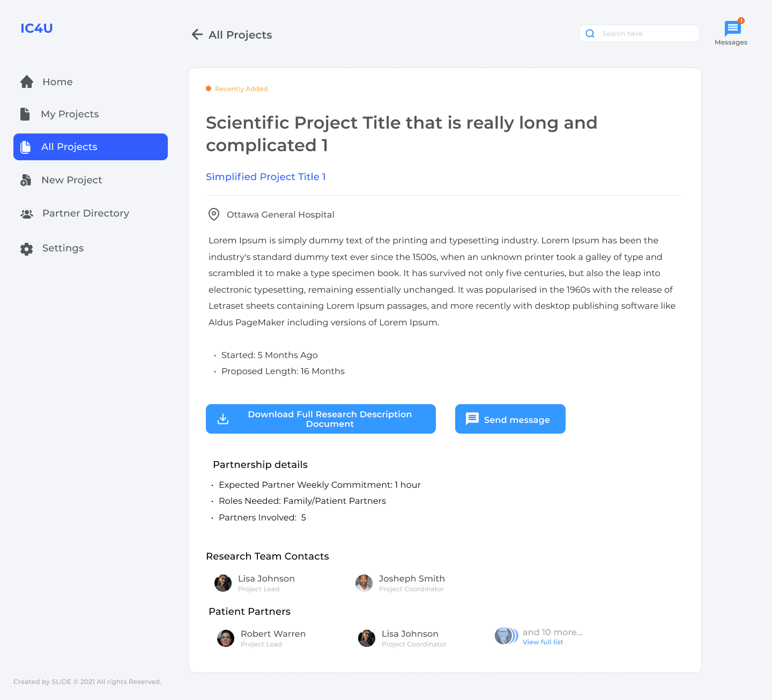Click the New Project add-file icon
The width and height of the screenshot is (772, 700).
pyautogui.click(x=26, y=180)
